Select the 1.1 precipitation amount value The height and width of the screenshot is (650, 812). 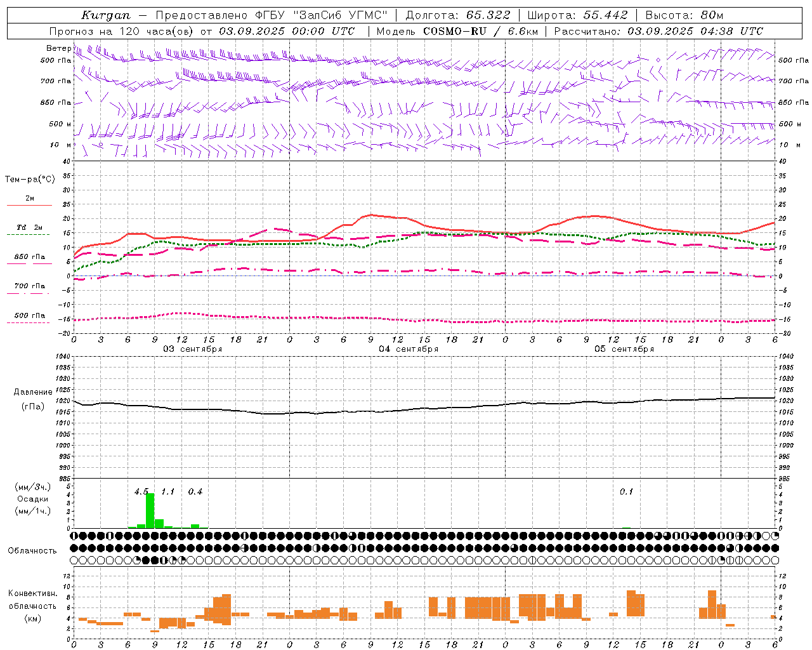(168, 492)
